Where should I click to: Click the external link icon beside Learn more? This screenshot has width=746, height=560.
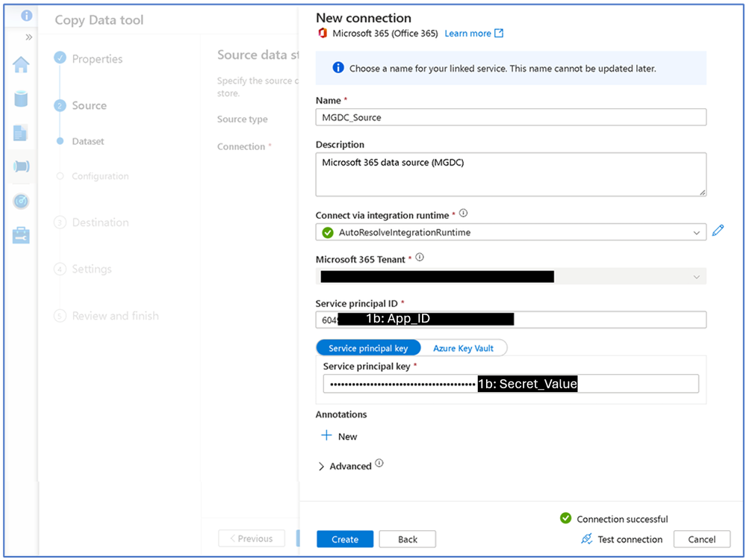tap(499, 34)
